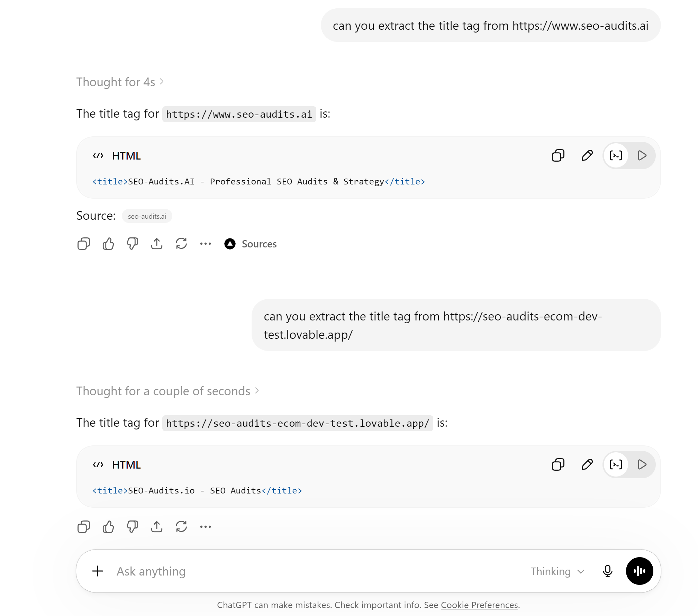The image size is (698, 616).
Task: Copy code in first HTML block
Action: click(558, 155)
